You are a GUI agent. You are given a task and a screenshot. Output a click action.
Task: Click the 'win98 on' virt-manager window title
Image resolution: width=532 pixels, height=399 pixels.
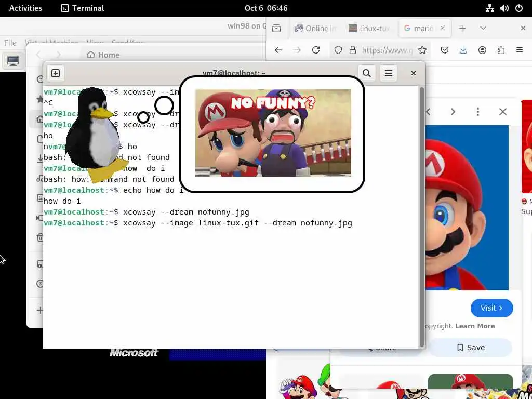(246, 26)
